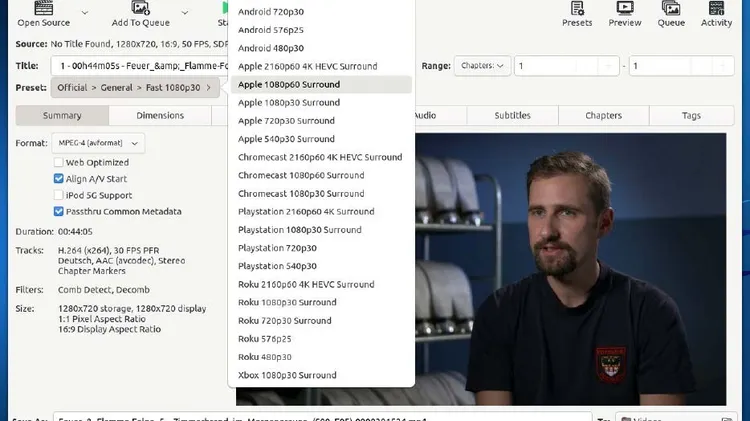Image resolution: width=750 pixels, height=421 pixels.
Task: Click the Open Source clapperboard icon
Action: point(44,8)
